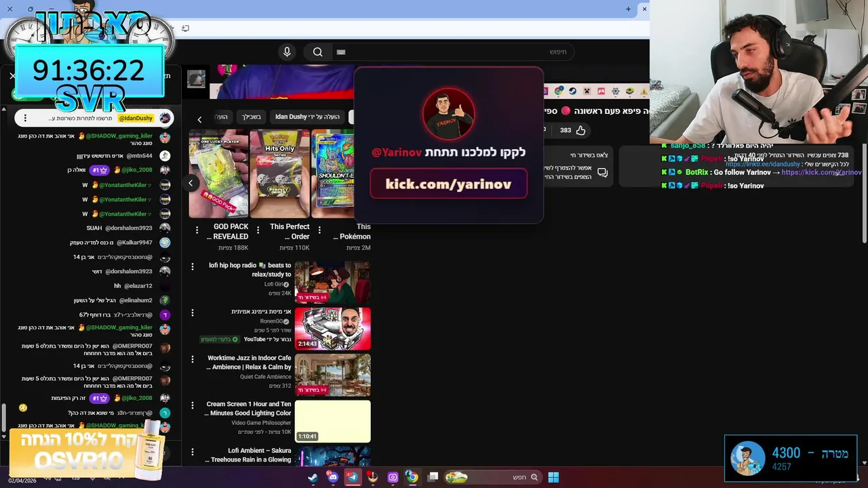Open the Telegram icon in the taskbar

[x=352, y=477]
